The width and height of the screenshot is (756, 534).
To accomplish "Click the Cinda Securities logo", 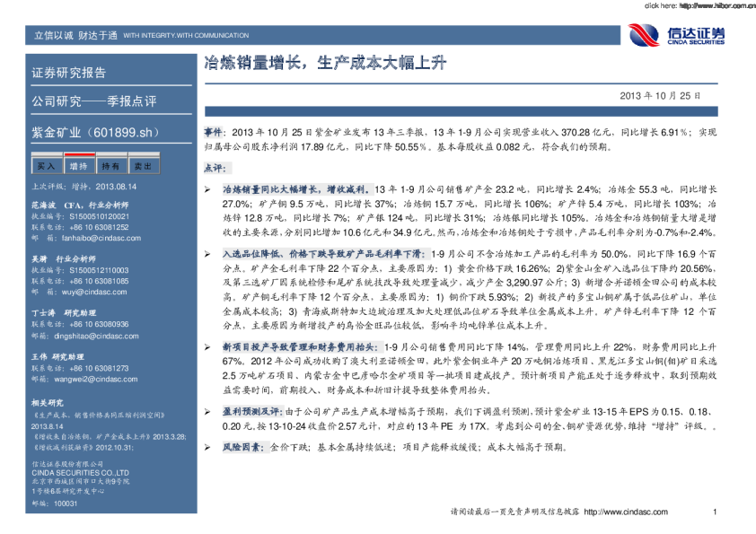I will [x=676, y=35].
